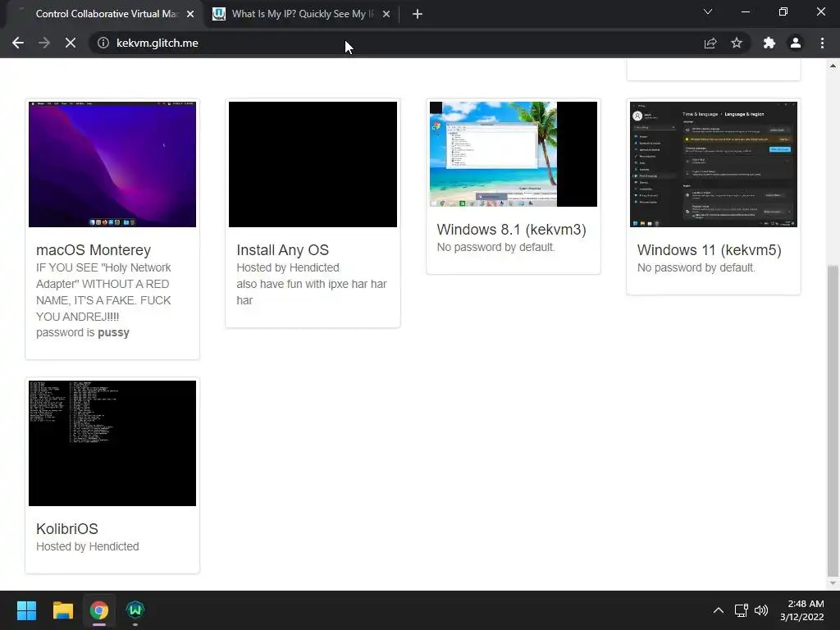
Task: View site information icon in address bar
Action: pyautogui.click(x=103, y=43)
